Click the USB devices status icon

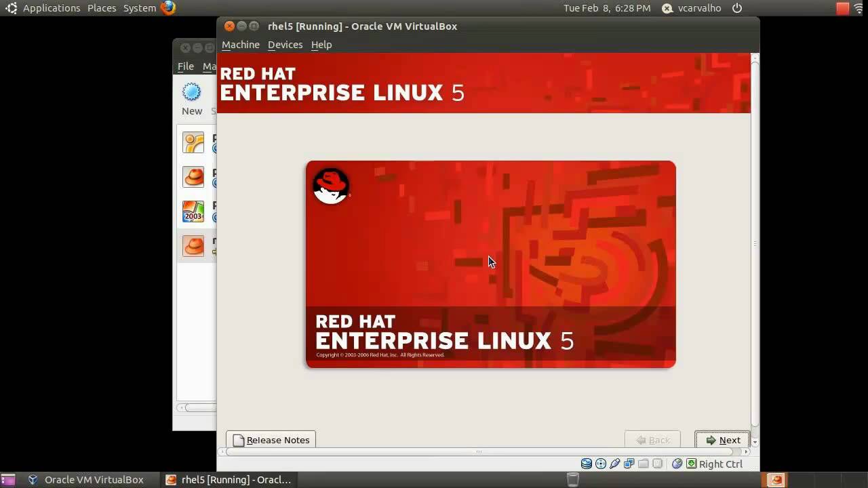[615, 464]
